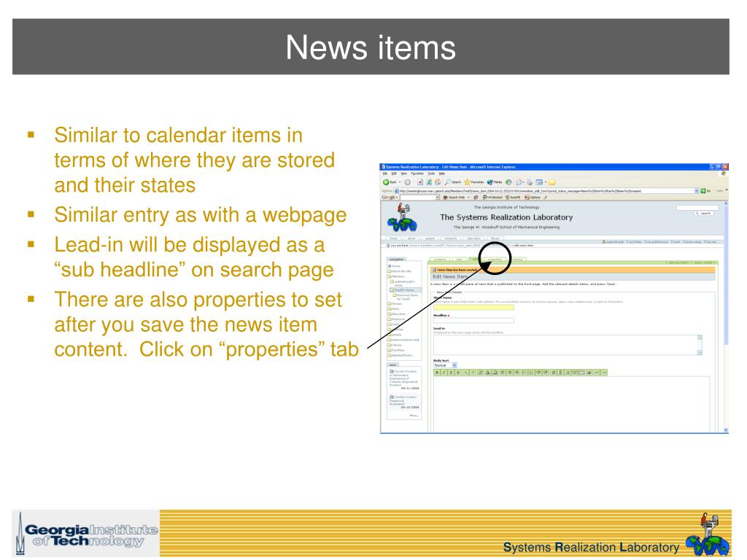Open the Back button history dropdown arrow
Image resolution: width=747 pixels, height=560 pixels.
click(400, 182)
